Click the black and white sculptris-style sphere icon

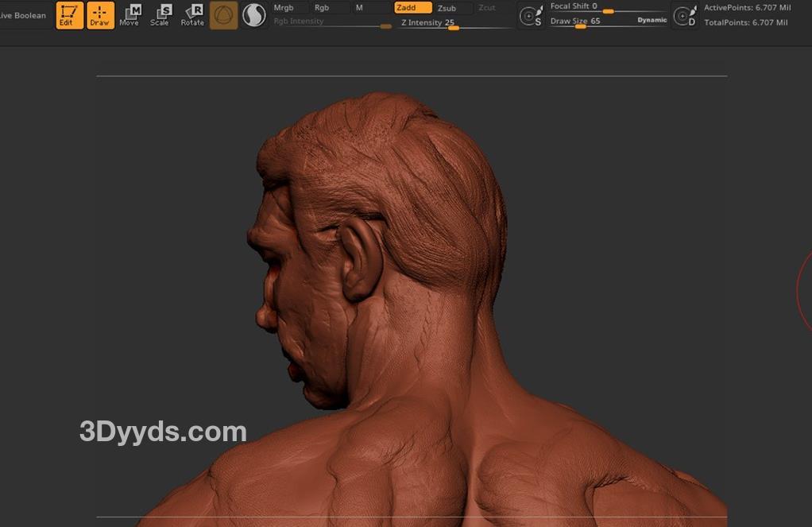point(254,15)
